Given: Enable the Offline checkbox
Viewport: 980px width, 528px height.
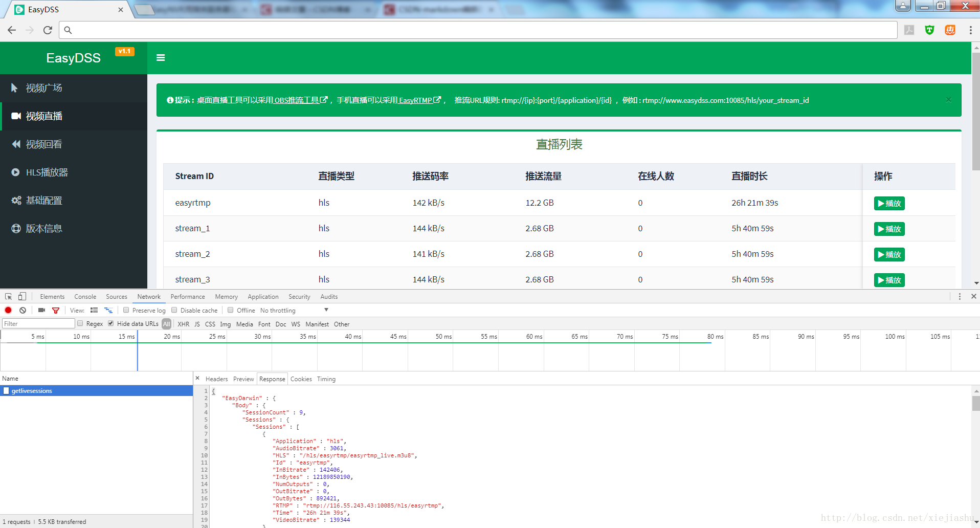Looking at the screenshot, I should coord(231,310).
